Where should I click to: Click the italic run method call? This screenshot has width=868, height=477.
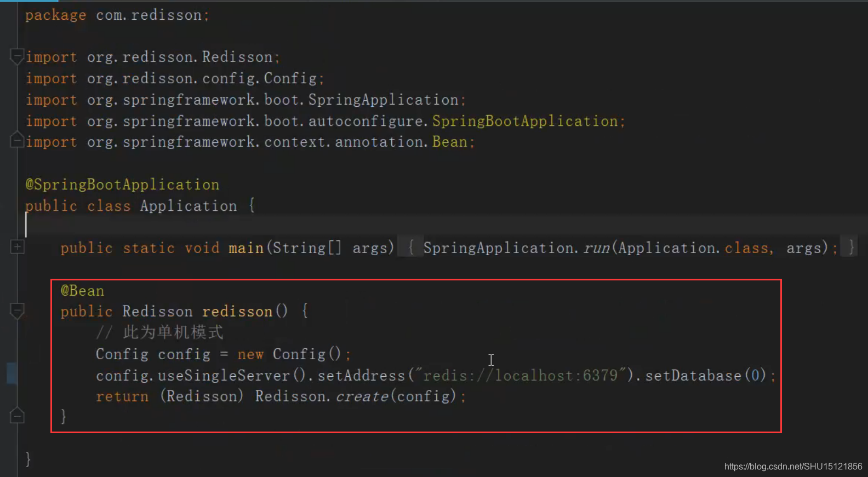[596, 248]
